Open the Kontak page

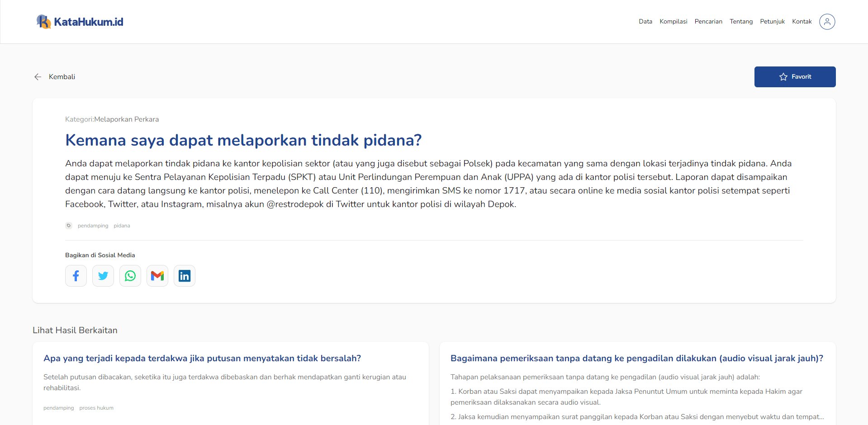pyautogui.click(x=802, y=22)
